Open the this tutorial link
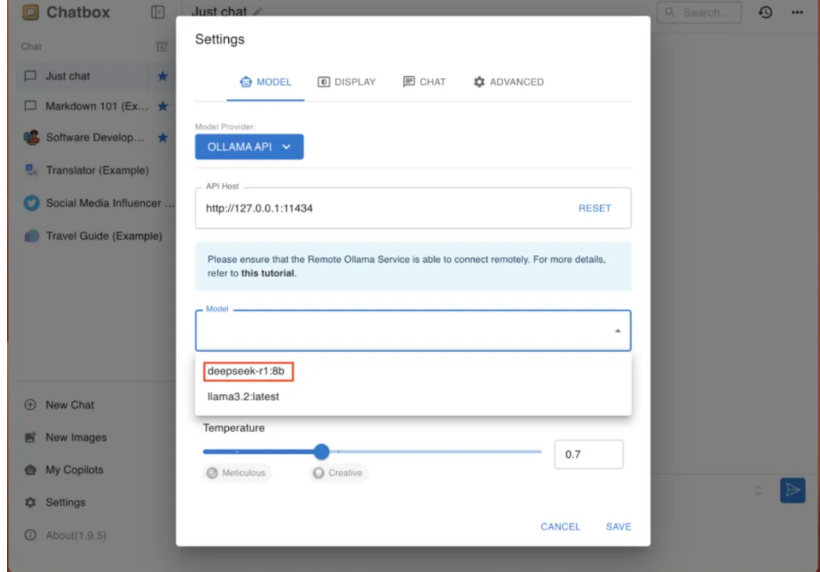Screen dimensions: 820x572 (x=267, y=273)
